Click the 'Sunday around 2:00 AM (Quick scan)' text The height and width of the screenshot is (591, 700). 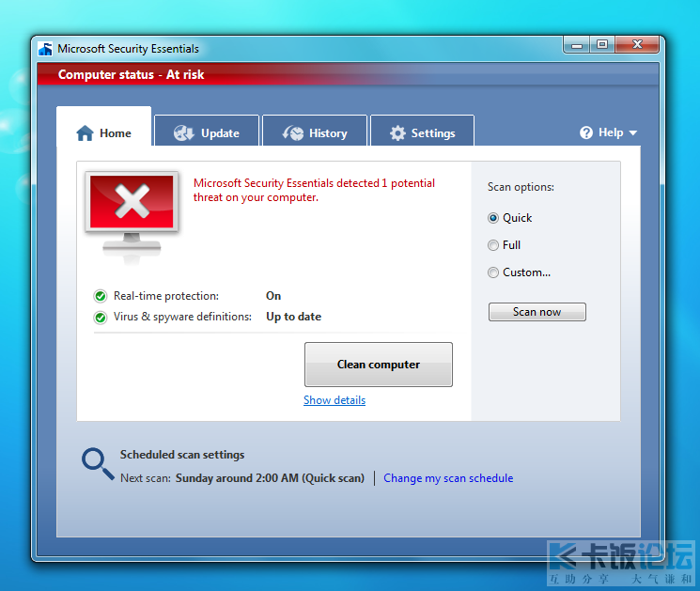coord(270,478)
